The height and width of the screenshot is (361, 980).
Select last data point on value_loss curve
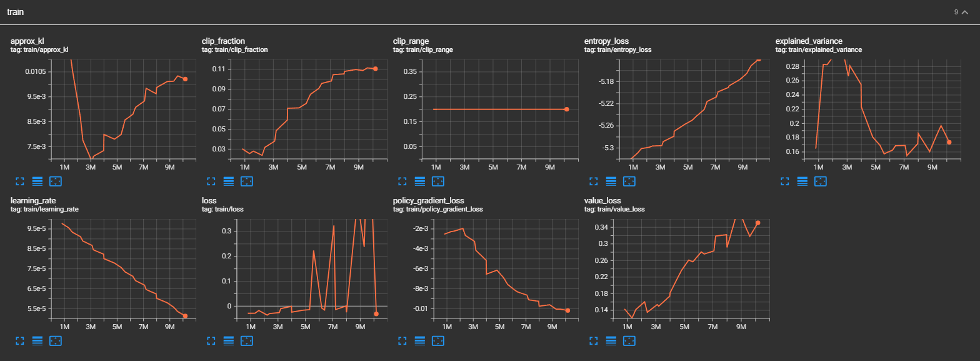click(x=757, y=223)
